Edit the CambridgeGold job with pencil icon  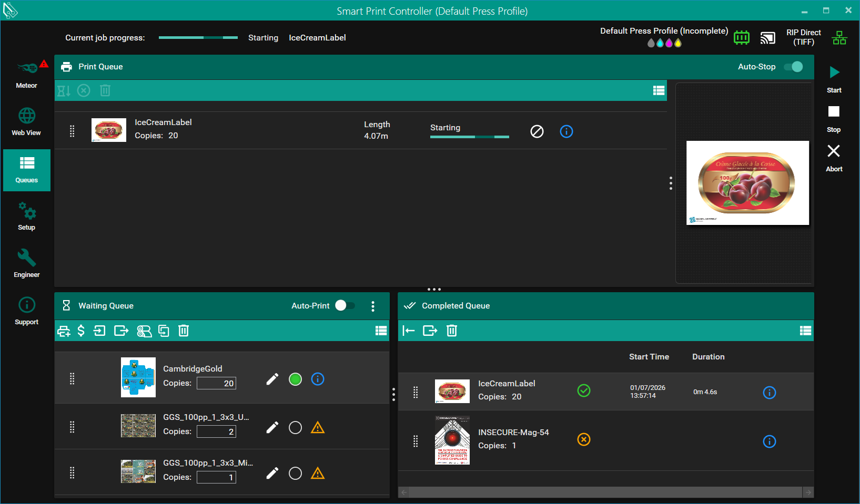point(272,379)
